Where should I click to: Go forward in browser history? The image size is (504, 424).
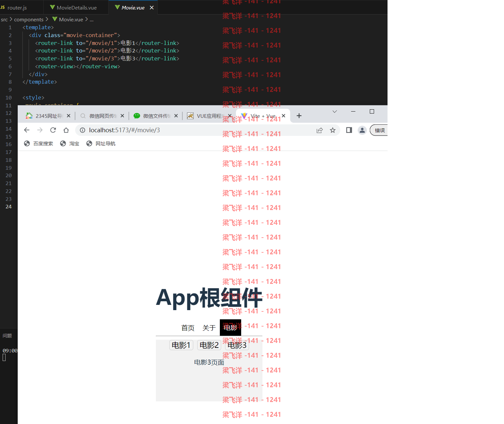[x=40, y=130]
